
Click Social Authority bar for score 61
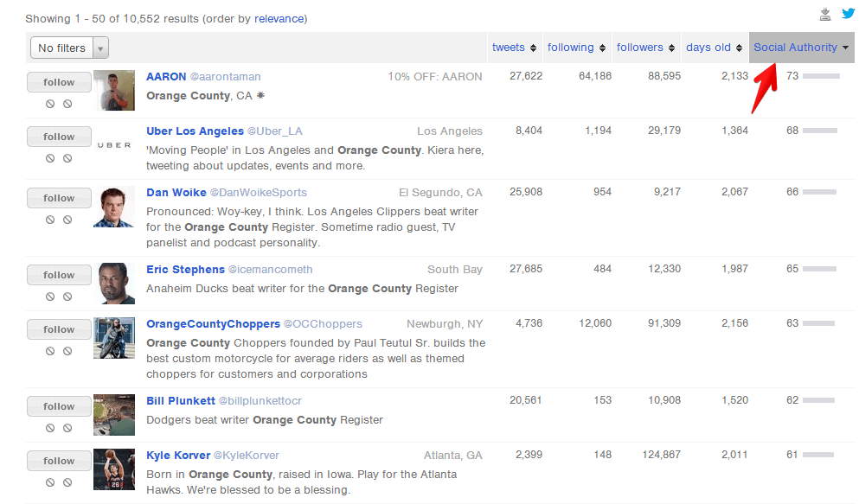[x=818, y=455]
